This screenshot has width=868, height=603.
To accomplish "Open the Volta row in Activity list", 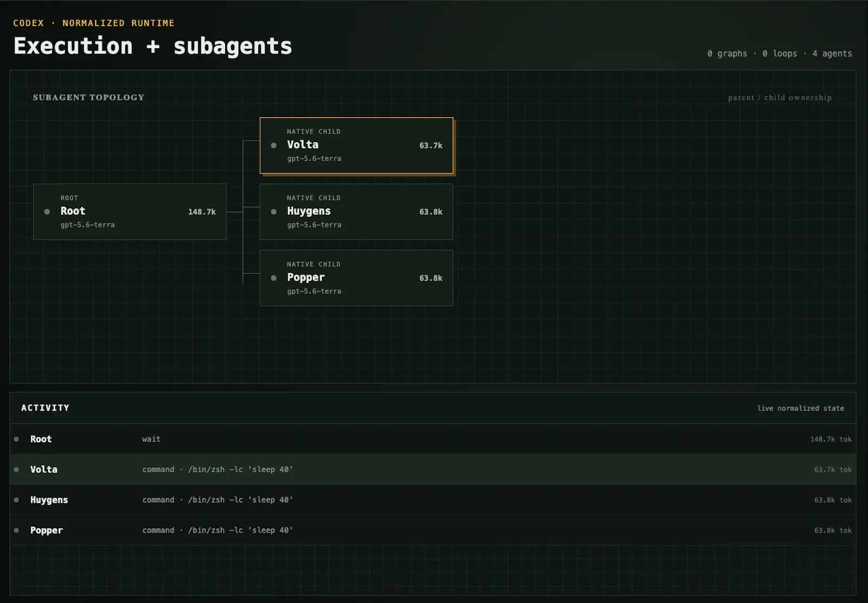I will point(433,470).
